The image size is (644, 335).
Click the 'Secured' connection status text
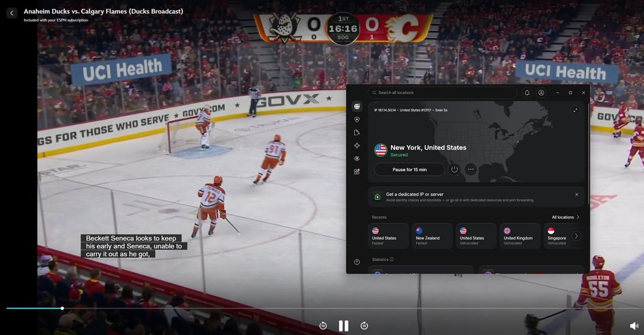coord(399,155)
